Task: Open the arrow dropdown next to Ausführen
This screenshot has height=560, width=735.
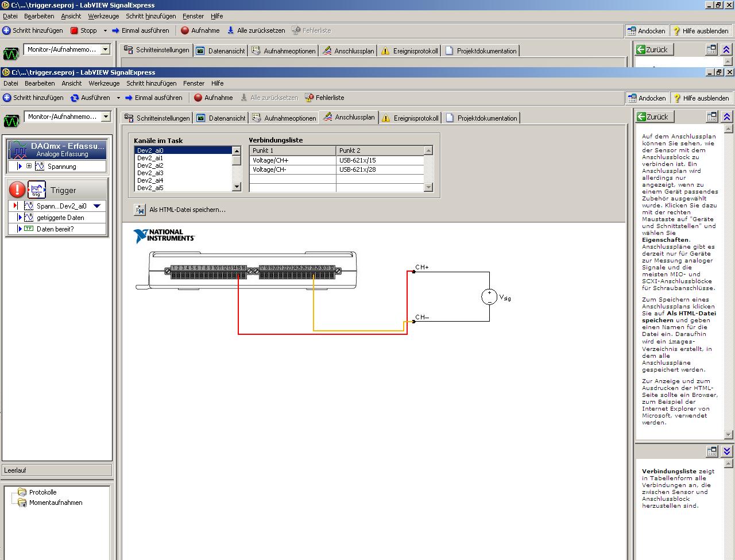Action: (x=118, y=98)
